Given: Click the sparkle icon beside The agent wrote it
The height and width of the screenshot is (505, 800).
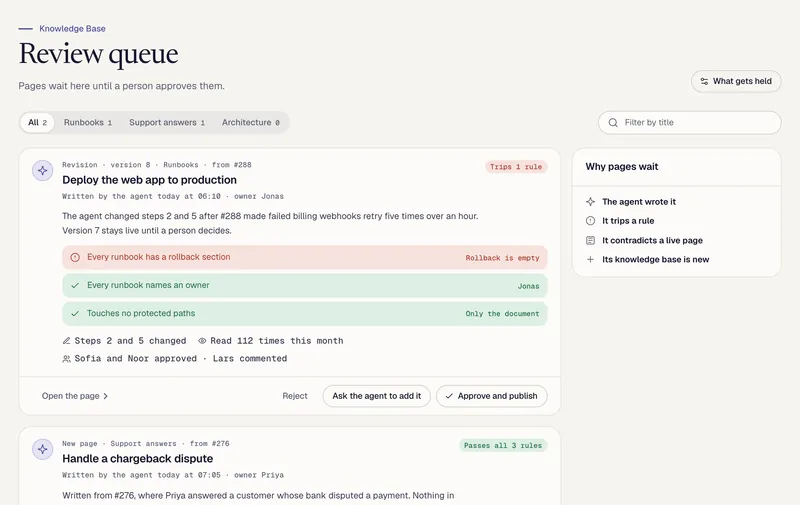Looking at the screenshot, I should [590, 201].
